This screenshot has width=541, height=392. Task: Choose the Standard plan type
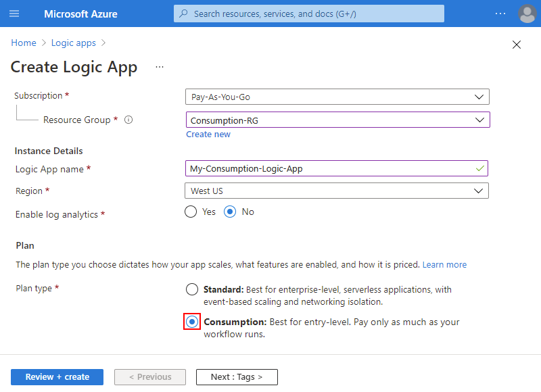point(192,289)
